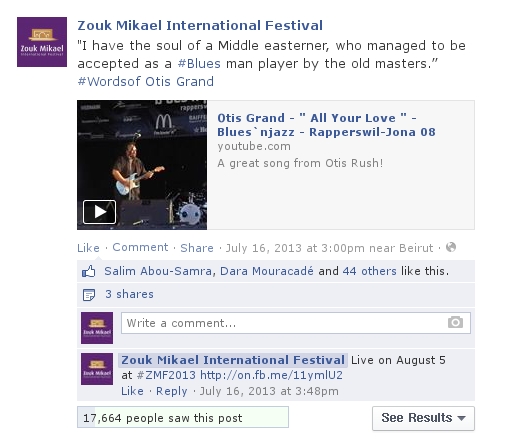Share this post
This screenshot has width=524, height=440.
pyautogui.click(x=197, y=248)
